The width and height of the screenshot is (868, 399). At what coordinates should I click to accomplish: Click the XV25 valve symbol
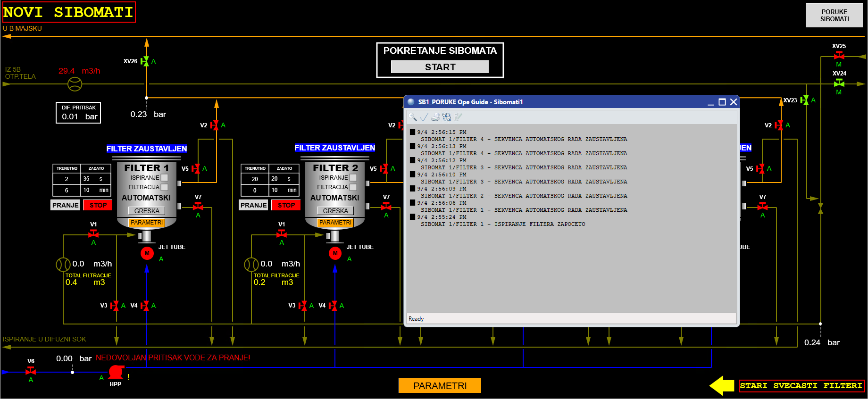click(x=839, y=55)
